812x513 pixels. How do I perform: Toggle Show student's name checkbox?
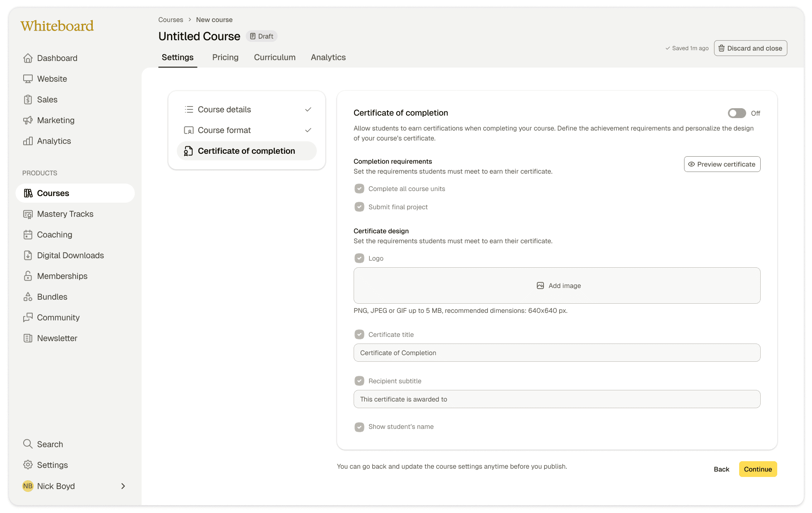[359, 427]
